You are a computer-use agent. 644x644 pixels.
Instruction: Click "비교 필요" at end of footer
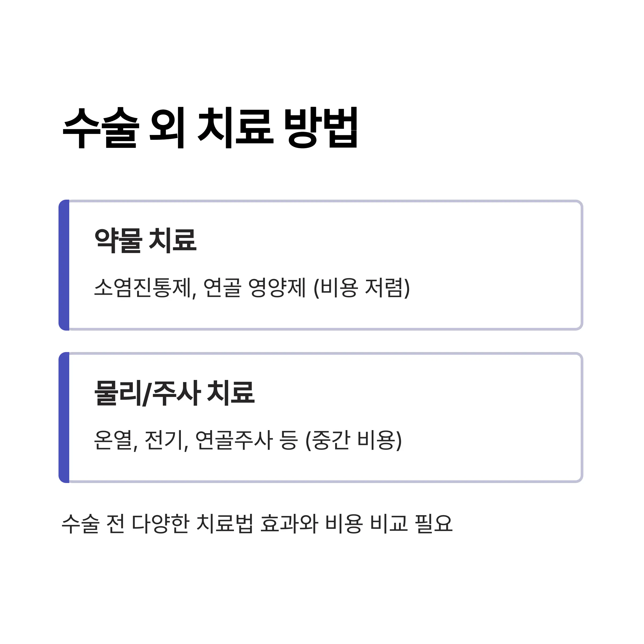[x=411, y=523]
